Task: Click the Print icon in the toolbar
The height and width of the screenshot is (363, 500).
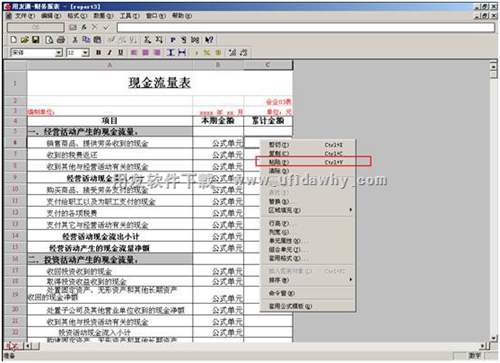Action: click(61, 40)
